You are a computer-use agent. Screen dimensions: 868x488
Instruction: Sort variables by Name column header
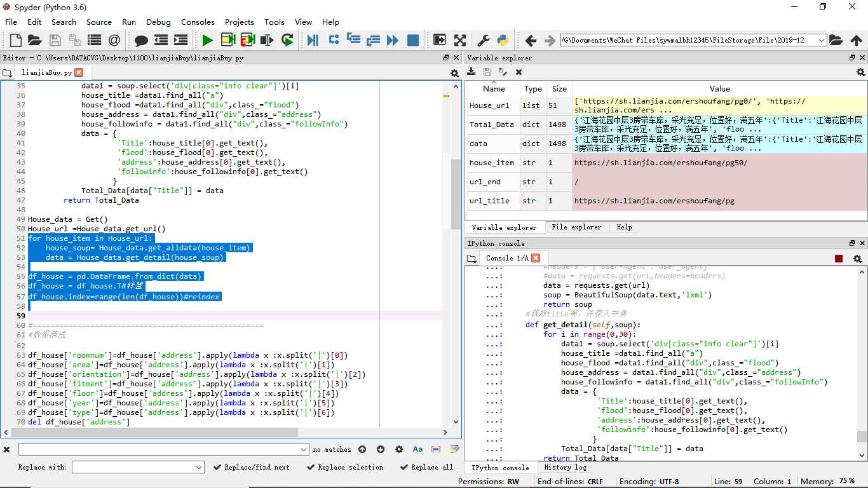click(494, 89)
